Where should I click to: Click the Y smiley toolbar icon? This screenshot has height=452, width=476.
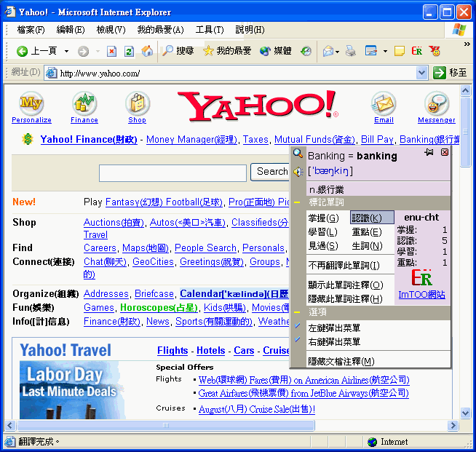pyautogui.click(x=435, y=51)
